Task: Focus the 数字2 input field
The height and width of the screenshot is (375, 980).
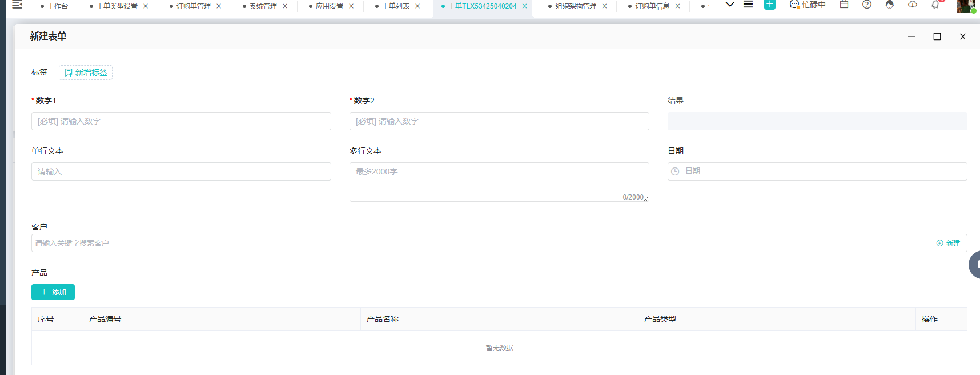Action: tap(499, 121)
